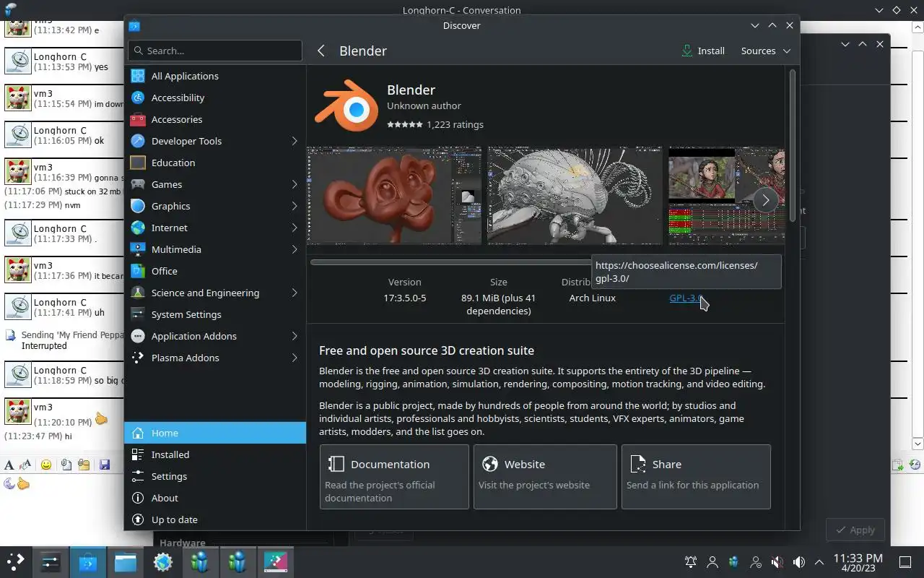924x578 pixels.
Task: Click the notifications bell in system tray
Action: coord(691,561)
